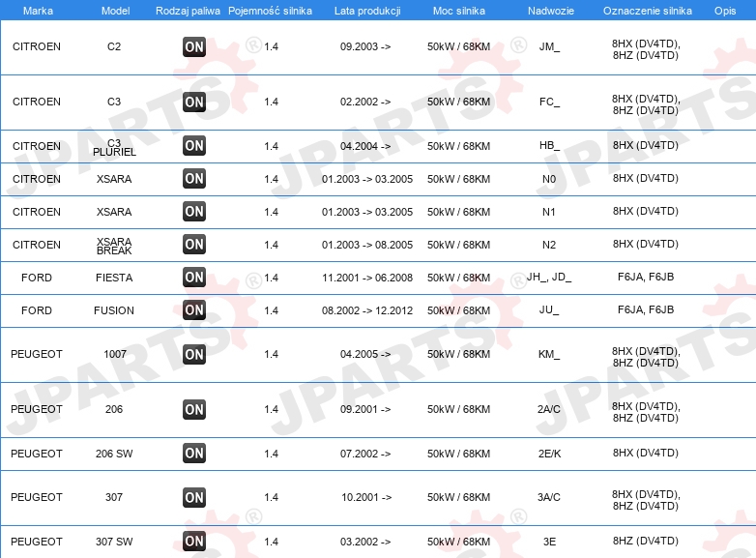Click the 2A/C body code cell

[x=549, y=409]
